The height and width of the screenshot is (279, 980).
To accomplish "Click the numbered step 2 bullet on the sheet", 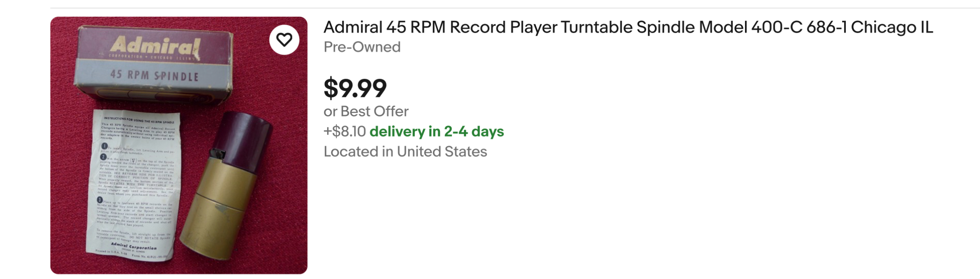I will (x=103, y=157).
